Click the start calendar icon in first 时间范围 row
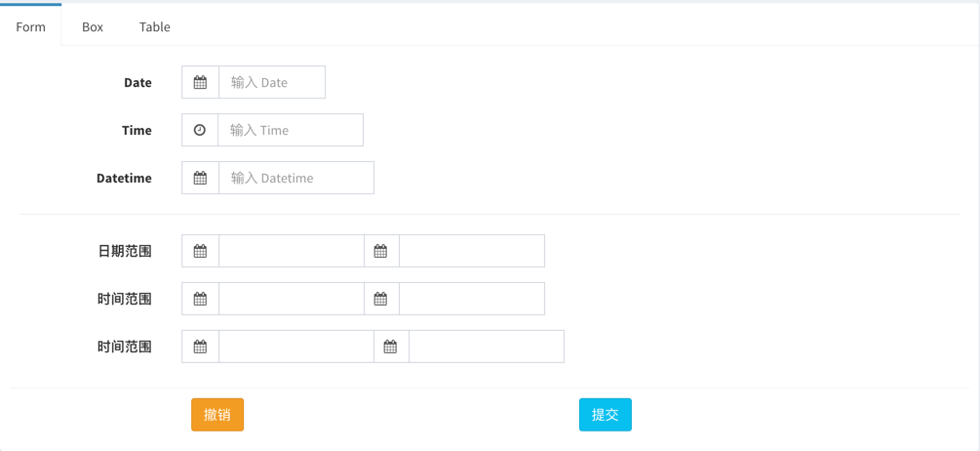 tap(200, 299)
